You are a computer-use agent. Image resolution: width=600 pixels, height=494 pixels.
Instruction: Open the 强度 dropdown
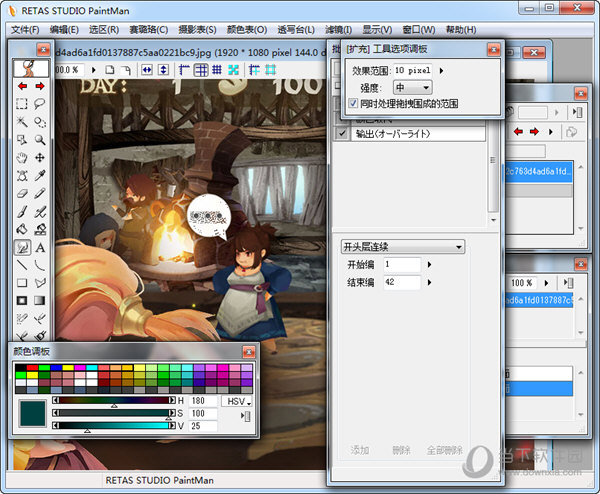coord(412,88)
